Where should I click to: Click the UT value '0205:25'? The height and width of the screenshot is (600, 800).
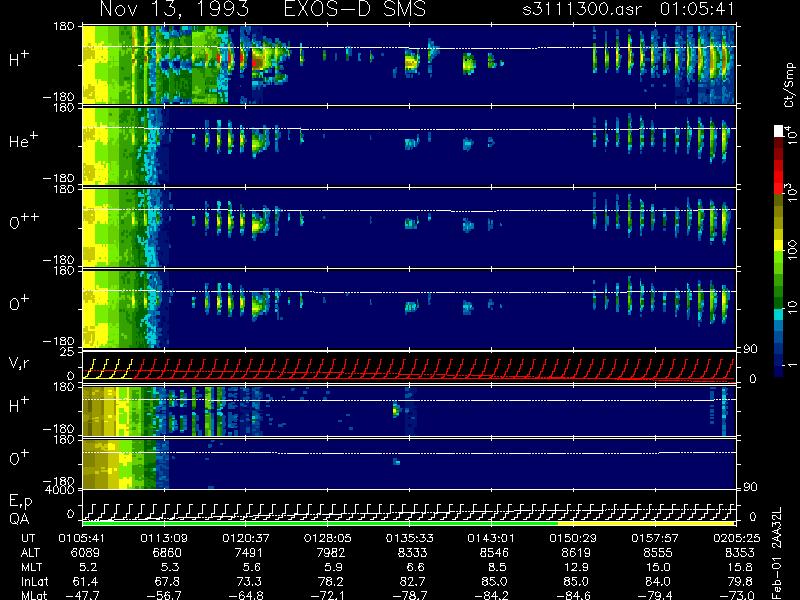point(736,538)
